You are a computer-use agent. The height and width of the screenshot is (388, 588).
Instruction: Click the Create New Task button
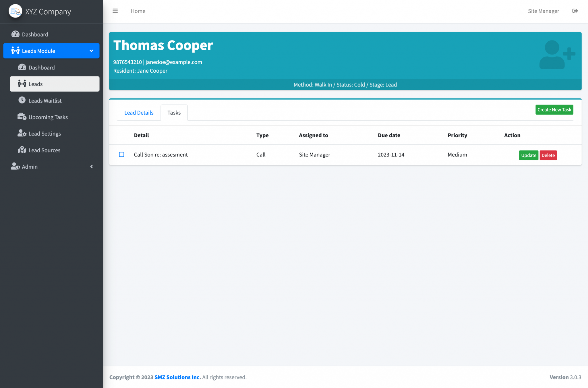(x=554, y=110)
